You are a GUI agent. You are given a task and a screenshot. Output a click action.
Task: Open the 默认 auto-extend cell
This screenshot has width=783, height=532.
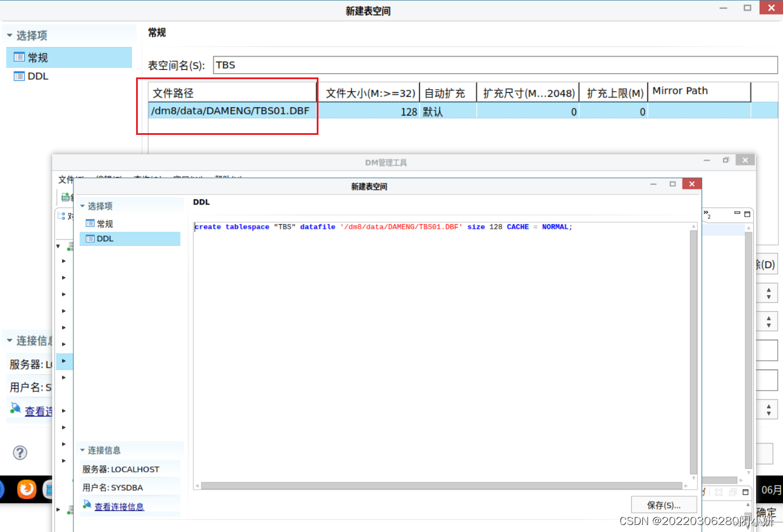coord(448,111)
